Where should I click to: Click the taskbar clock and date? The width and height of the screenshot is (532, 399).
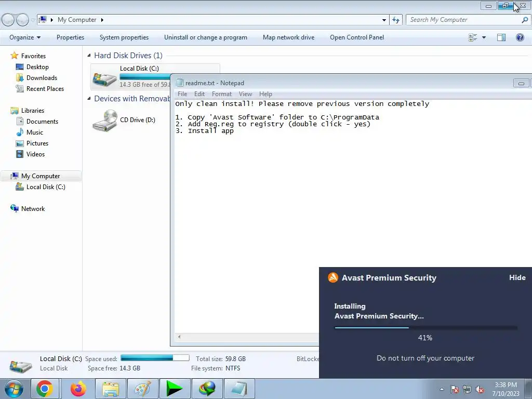coord(506,389)
